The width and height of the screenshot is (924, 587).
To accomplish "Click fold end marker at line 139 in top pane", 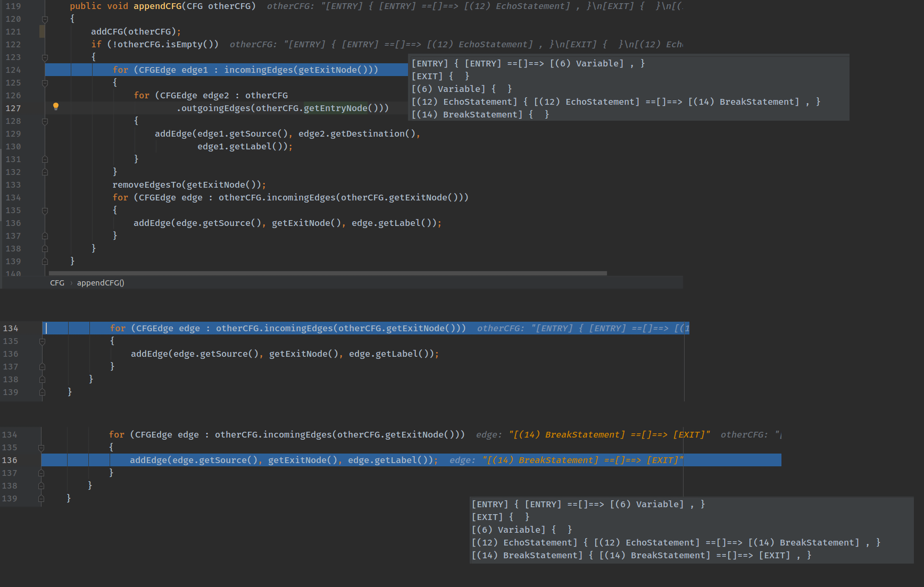I will point(45,262).
